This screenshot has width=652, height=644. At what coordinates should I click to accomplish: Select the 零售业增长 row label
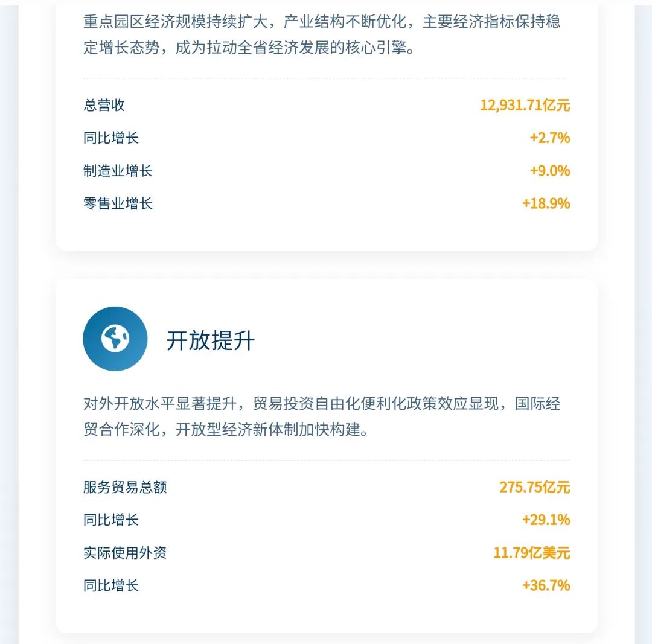point(118,203)
